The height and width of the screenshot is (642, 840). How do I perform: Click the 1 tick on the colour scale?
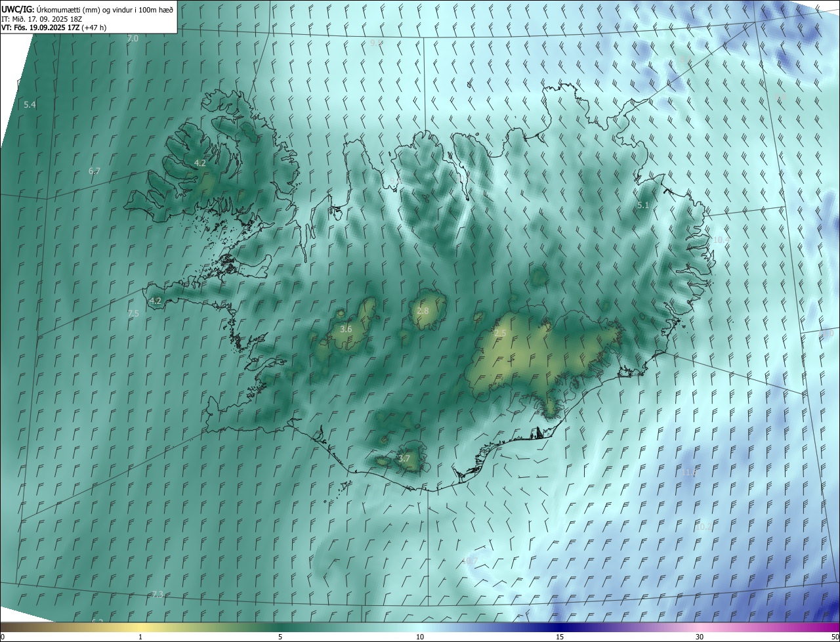point(140,637)
